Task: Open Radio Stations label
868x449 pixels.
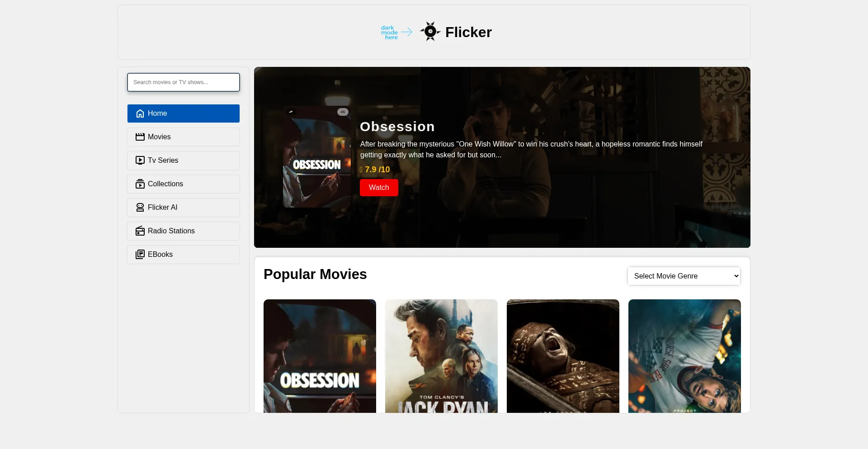Action: (x=171, y=231)
